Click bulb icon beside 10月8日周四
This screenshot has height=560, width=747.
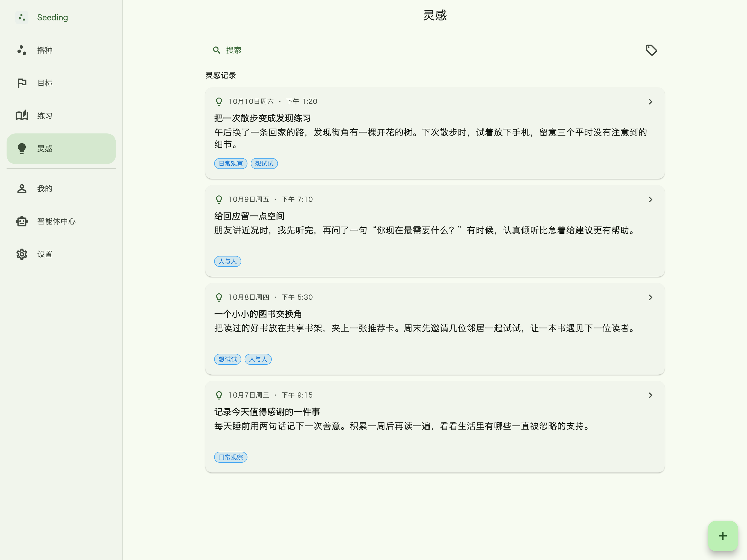pos(219,297)
